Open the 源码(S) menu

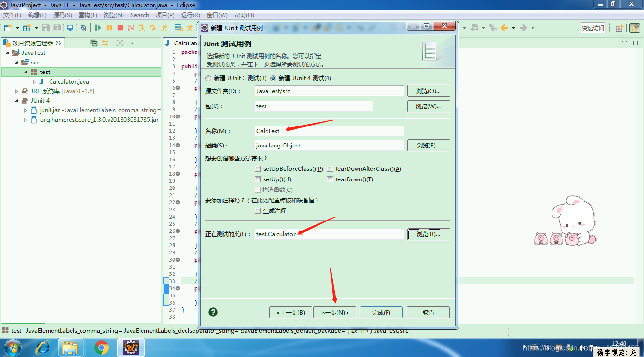coord(62,15)
